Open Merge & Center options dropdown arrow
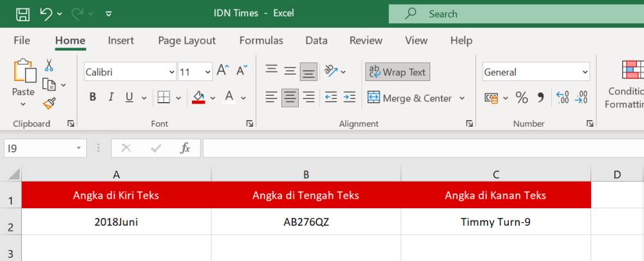This screenshot has height=261, width=644. 462,98
